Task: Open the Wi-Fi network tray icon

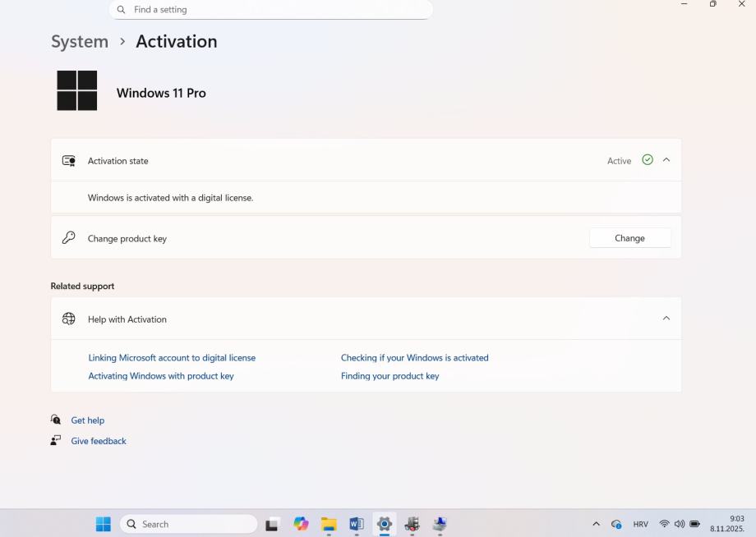Action: point(665,524)
